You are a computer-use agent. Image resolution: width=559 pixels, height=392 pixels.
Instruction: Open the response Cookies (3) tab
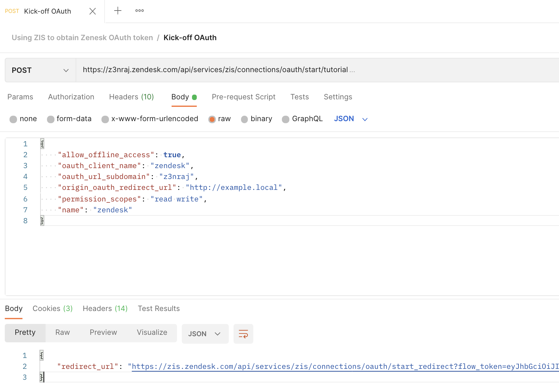click(x=53, y=309)
